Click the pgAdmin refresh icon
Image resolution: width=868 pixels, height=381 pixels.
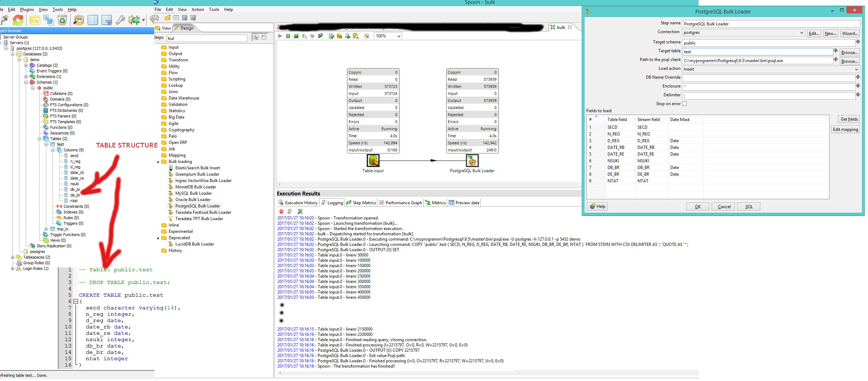click(x=18, y=20)
